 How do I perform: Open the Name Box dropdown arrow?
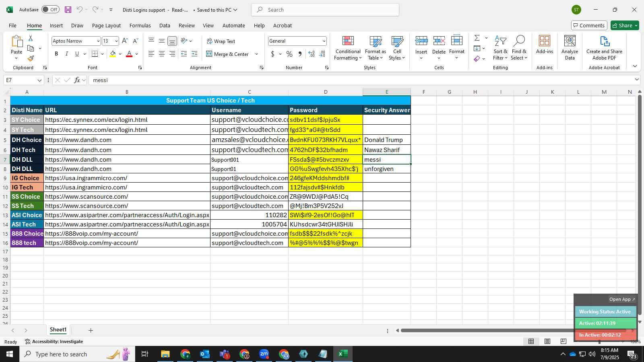tap(39, 80)
